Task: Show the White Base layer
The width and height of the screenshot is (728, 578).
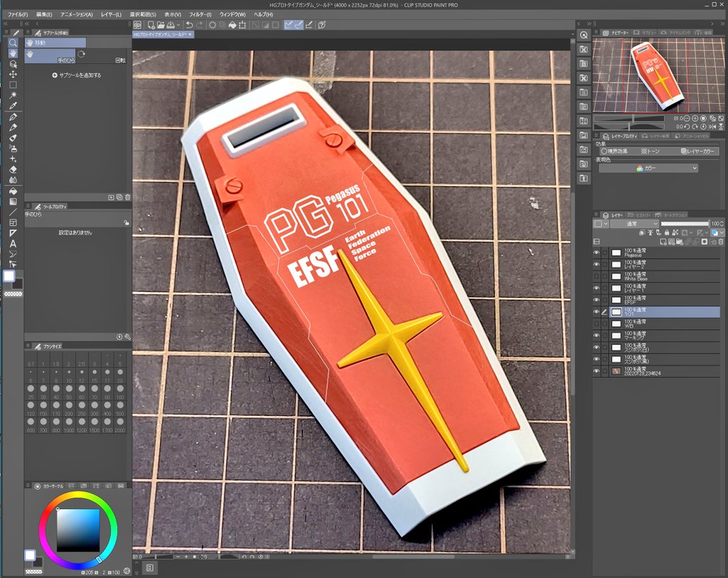Action: [596, 277]
